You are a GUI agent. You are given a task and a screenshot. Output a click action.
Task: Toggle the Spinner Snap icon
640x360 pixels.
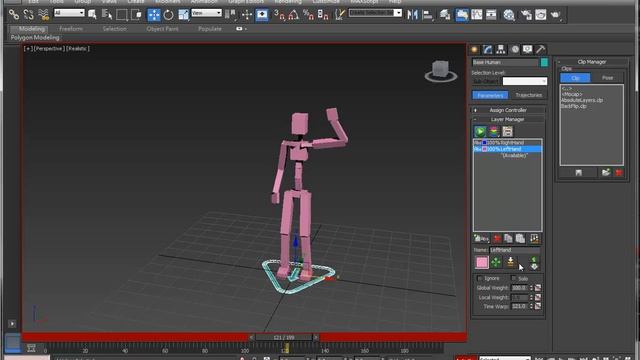(323, 15)
